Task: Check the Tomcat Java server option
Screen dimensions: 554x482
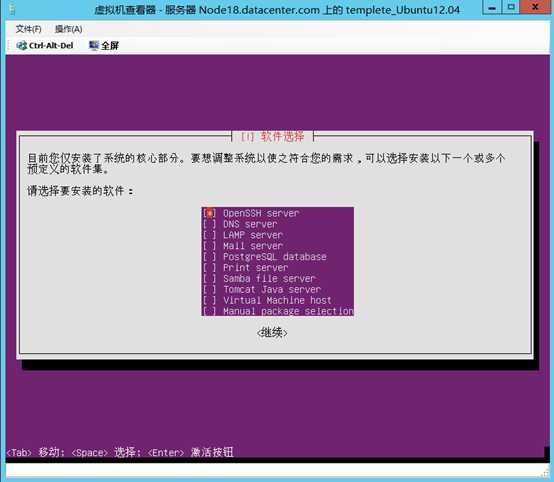Action: tap(210, 289)
